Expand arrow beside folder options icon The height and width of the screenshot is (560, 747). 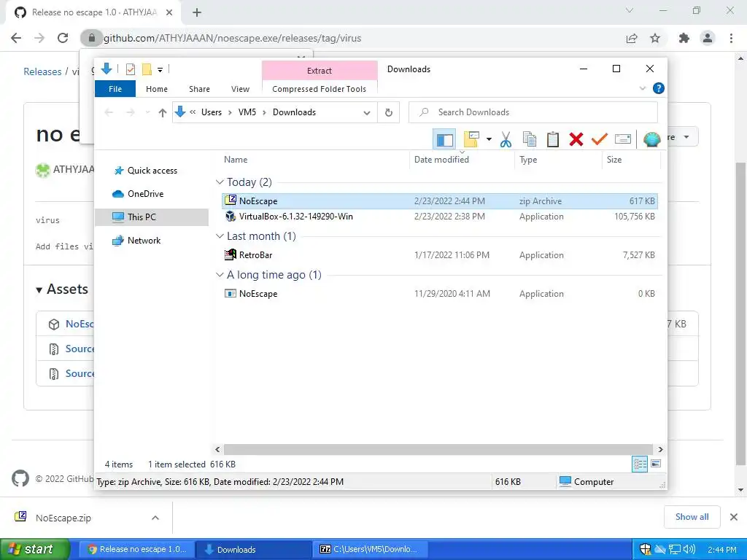(x=489, y=139)
